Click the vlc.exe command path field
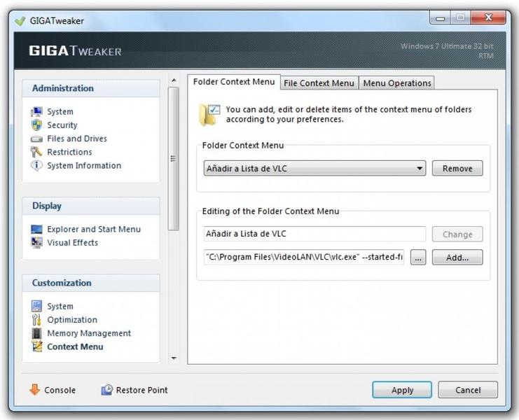The height and width of the screenshot is (420, 519). (304, 257)
